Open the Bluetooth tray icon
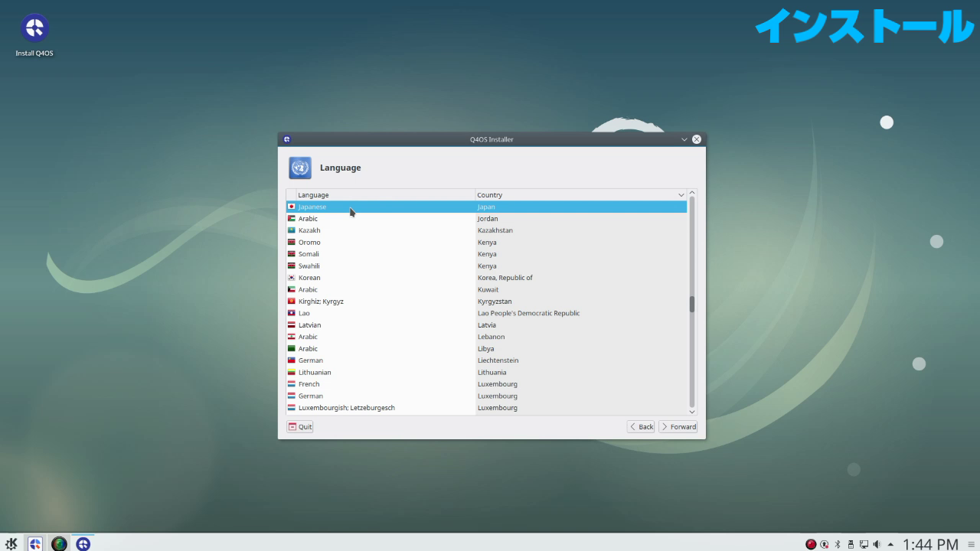Image resolution: width=980 pixels, height=551 pixels. (x=838, y=544)
